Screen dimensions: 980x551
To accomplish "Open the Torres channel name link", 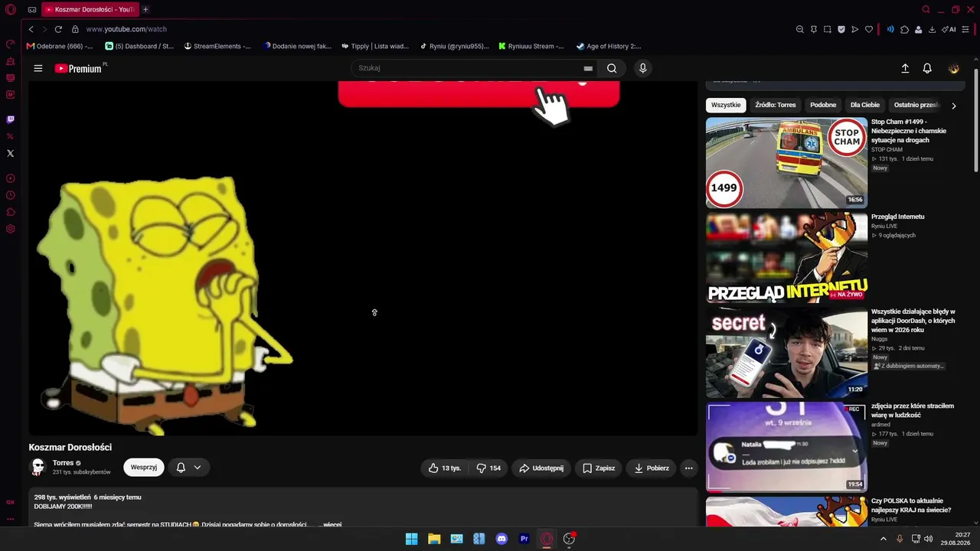I will click(63, 463).
